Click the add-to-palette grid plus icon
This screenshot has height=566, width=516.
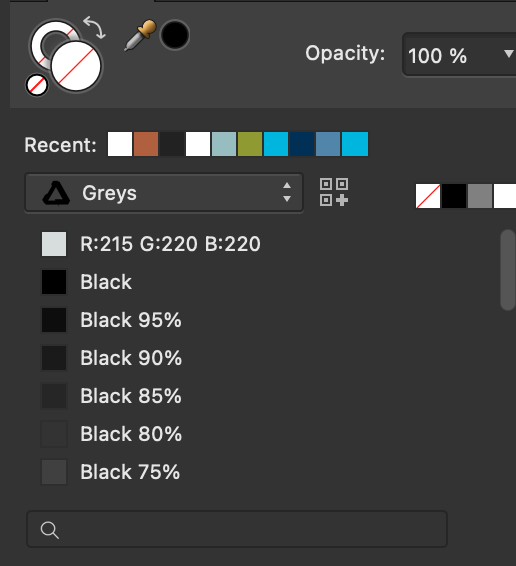tap(334, 192)
